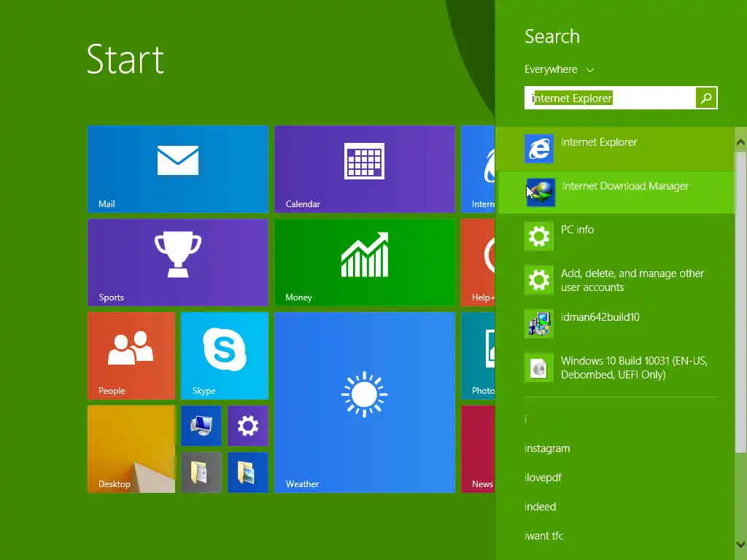Choose the 'ilovepdf' search suggestion
This screenshot has width=747, height=560.
coord(543,478)
